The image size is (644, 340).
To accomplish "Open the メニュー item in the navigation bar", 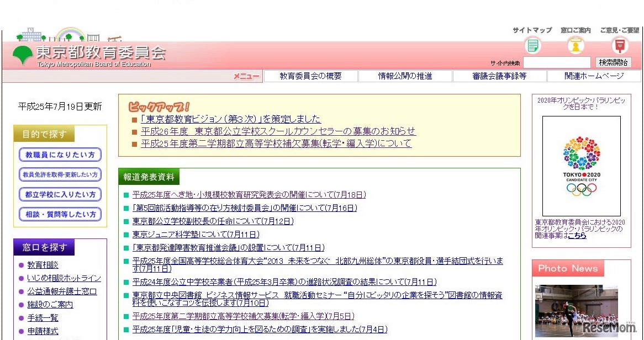I will (246, 76).
